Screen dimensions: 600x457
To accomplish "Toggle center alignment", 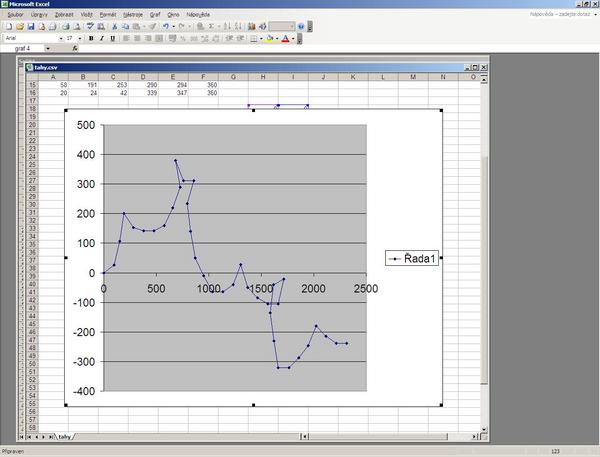I will click(x=137, y=38).
